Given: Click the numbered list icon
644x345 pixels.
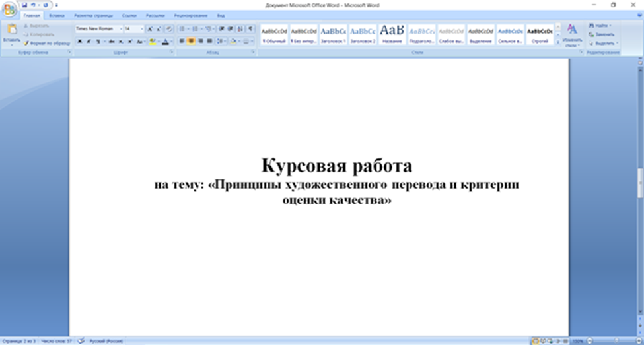Looking at the screenshot, I should pos(195,29).
